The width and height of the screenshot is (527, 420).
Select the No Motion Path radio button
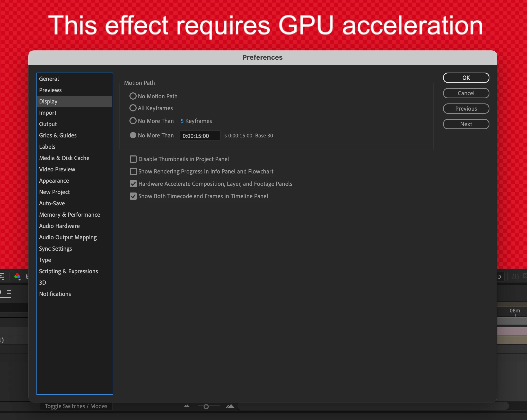[133, 96]
